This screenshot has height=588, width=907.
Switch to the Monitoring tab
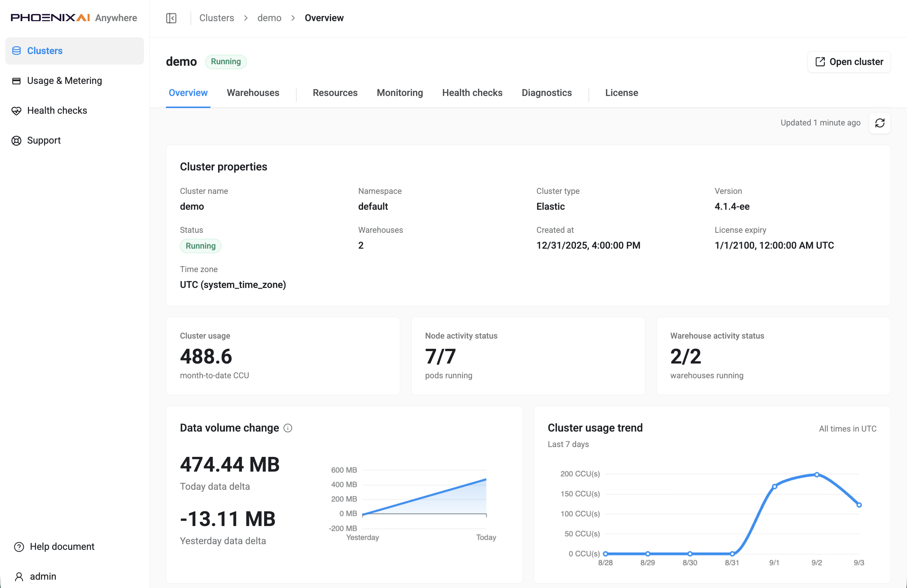pos(400,93)
